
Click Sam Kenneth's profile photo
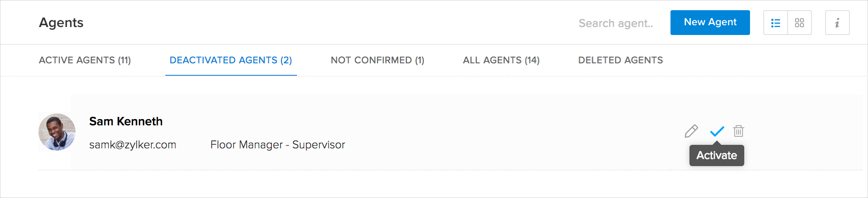[x=57, y=132]
